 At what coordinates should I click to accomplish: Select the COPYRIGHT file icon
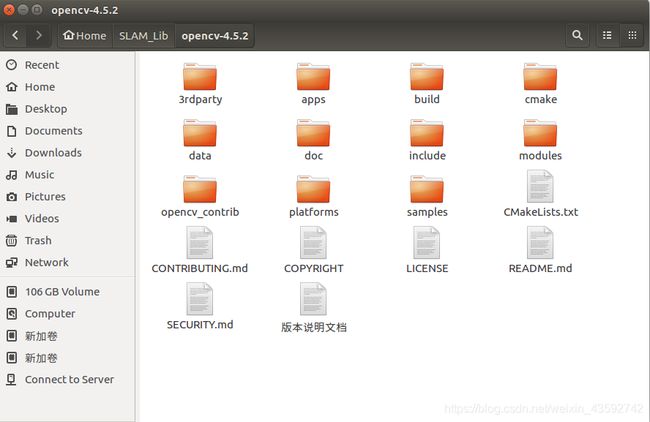313,243
